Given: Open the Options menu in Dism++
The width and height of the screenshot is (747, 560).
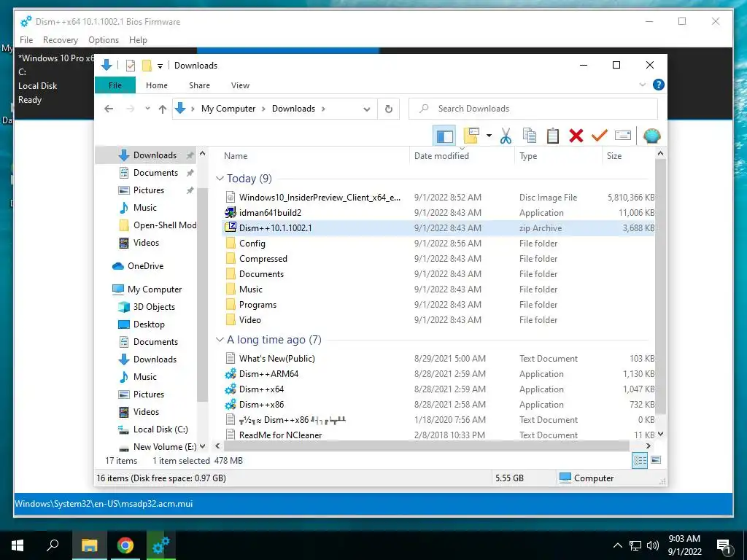Looking at the screenshot, I should click(104, 40).
